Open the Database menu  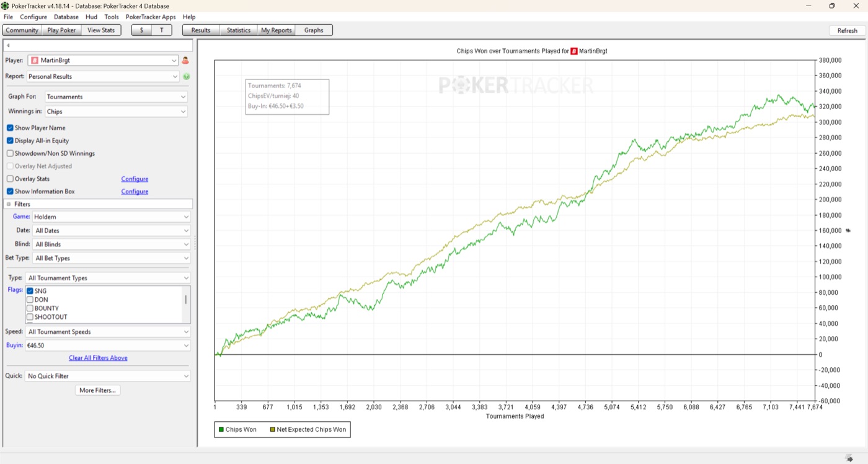[x=66, y=17]
